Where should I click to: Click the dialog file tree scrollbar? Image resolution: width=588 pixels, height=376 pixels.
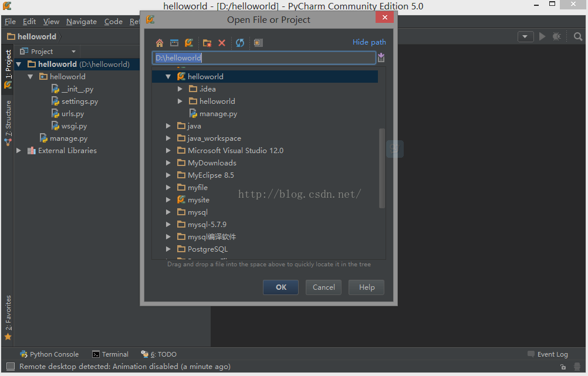(x=382, y=168)
